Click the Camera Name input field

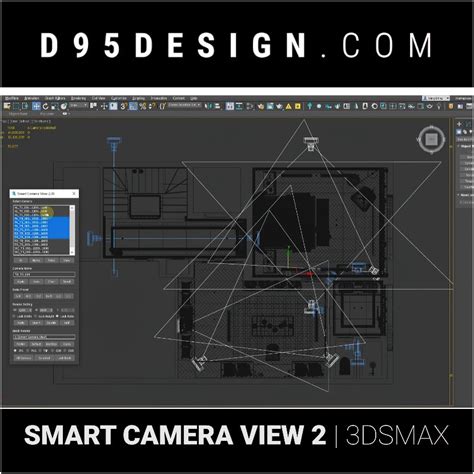tap(44, 274)
